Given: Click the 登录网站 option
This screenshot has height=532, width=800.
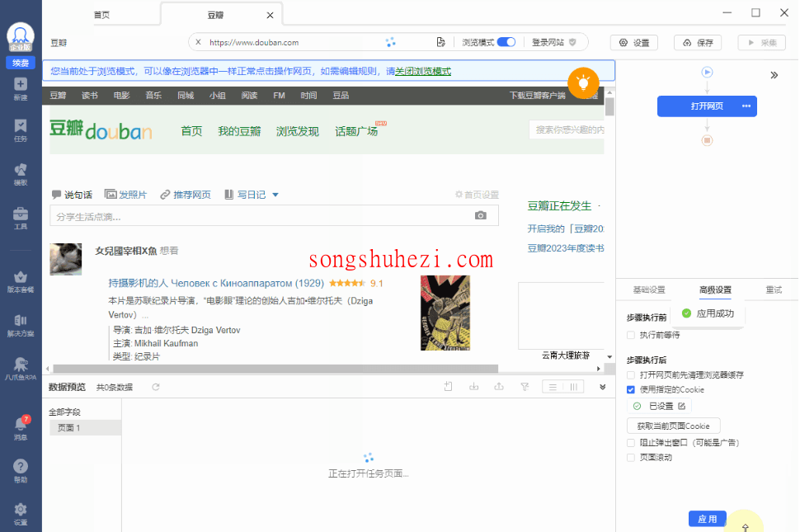Looking at the screenshot, I should click(553, 42).
